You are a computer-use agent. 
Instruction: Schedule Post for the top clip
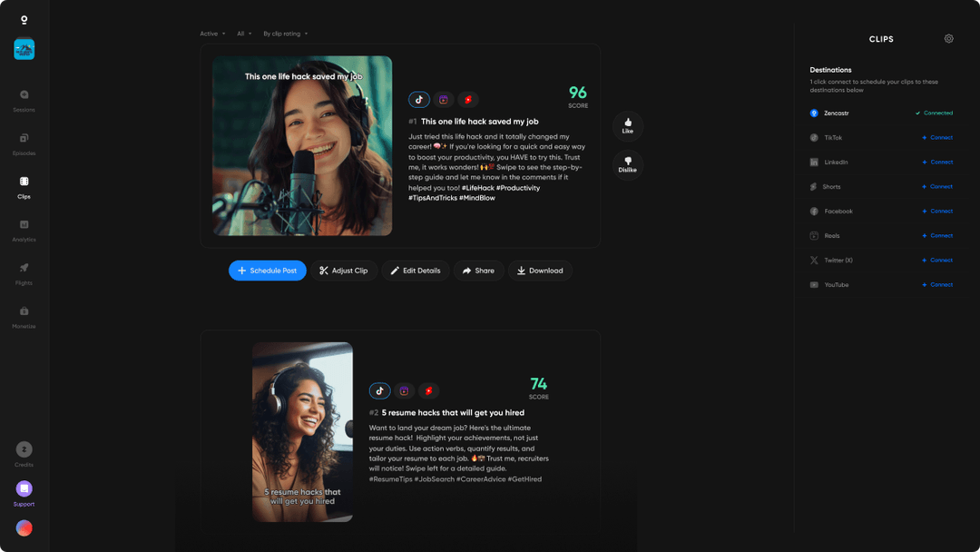(268, 271)
